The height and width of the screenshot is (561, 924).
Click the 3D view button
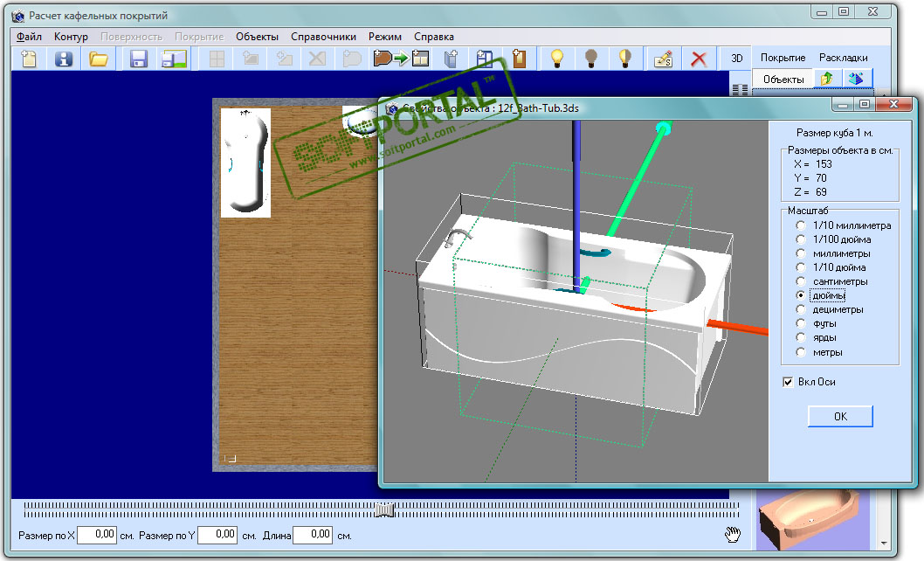(736, 58)
